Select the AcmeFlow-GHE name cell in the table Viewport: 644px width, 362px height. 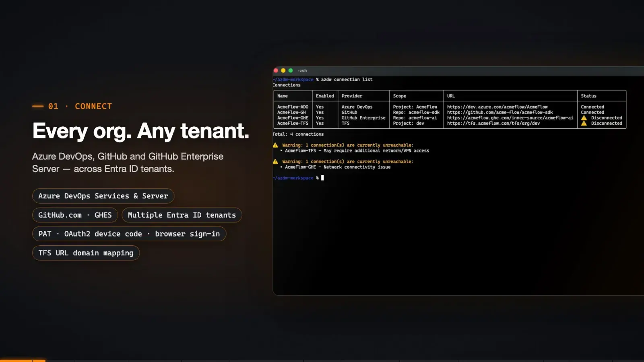(x=293, y=118)
